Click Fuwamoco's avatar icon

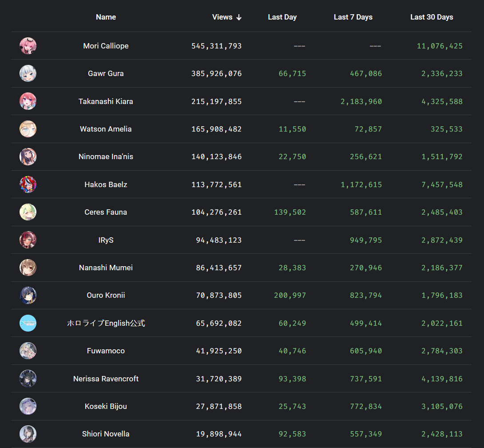(x=28, y=351)
